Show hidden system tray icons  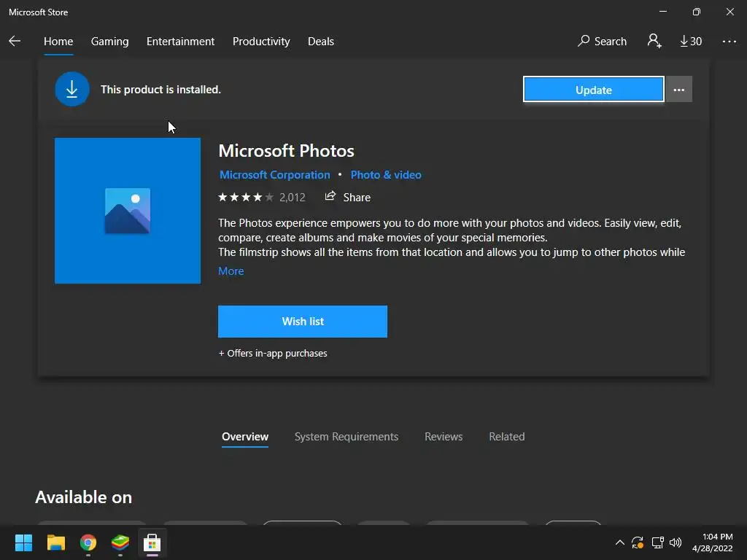coord(620,542)
